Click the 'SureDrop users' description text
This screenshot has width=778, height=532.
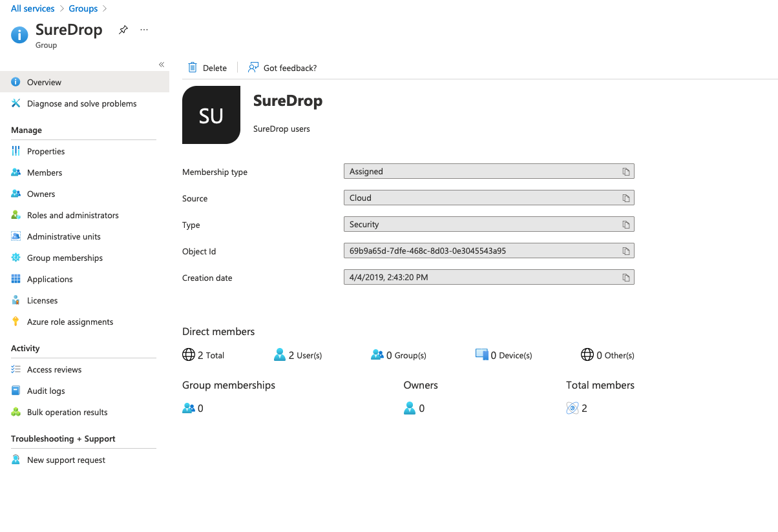pyautogui.click(x=282, y=129)
